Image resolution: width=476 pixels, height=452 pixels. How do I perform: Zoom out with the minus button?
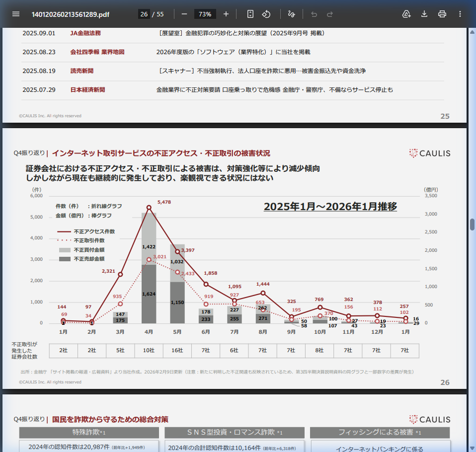184,14
